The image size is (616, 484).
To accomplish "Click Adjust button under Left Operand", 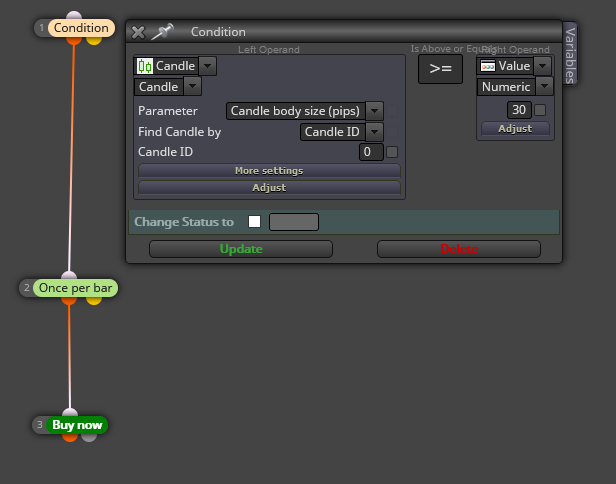I will coord(269,187).
